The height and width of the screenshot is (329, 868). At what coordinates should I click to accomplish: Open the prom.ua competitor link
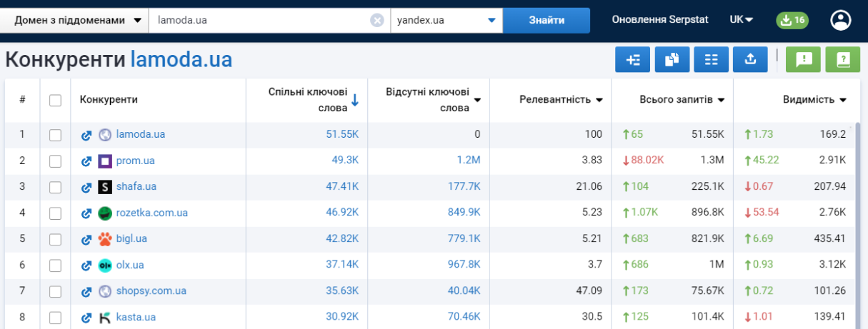pos(135,161)
